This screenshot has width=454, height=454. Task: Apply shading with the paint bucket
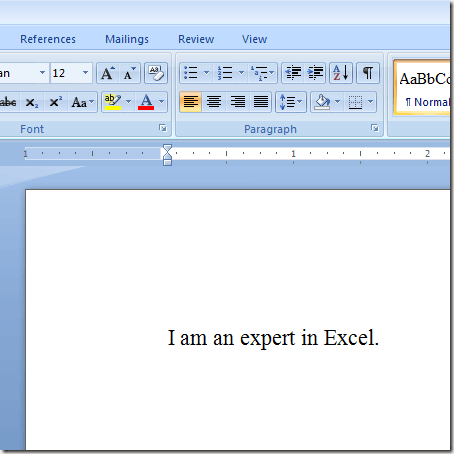322,102
